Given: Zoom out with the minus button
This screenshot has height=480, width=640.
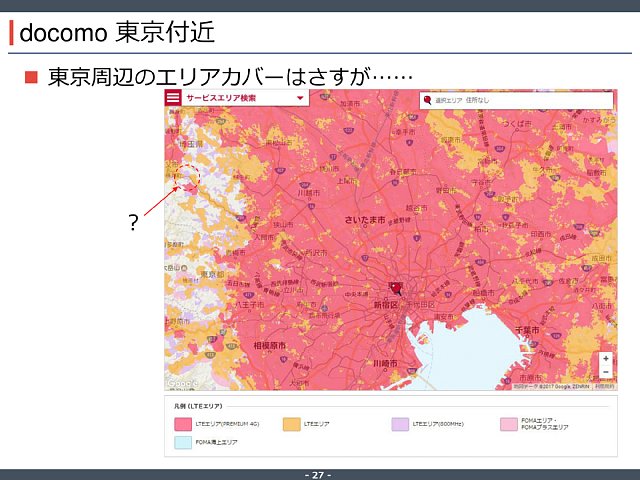Looking at the screenshot, I should coord(606,372).
